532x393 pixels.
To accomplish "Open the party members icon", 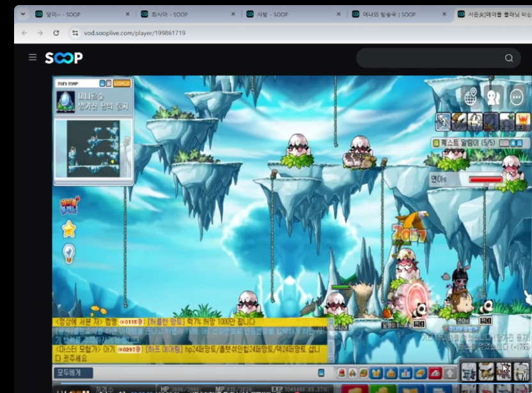I will (493, 97).
